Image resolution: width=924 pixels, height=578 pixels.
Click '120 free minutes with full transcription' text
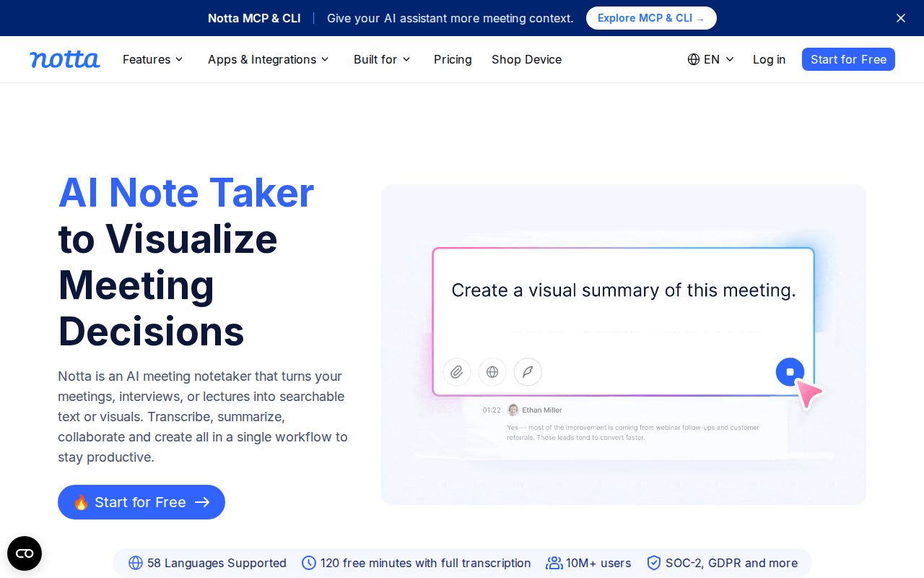click(x=426, y=563)
